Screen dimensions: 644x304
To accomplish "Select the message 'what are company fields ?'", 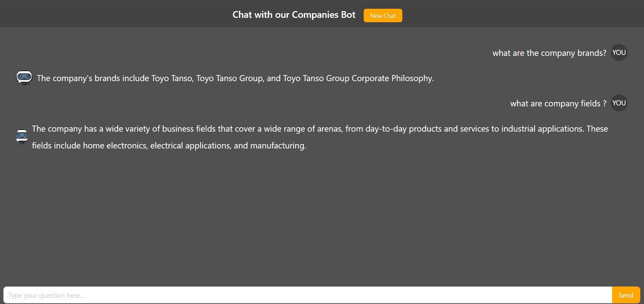I will 558,103.
